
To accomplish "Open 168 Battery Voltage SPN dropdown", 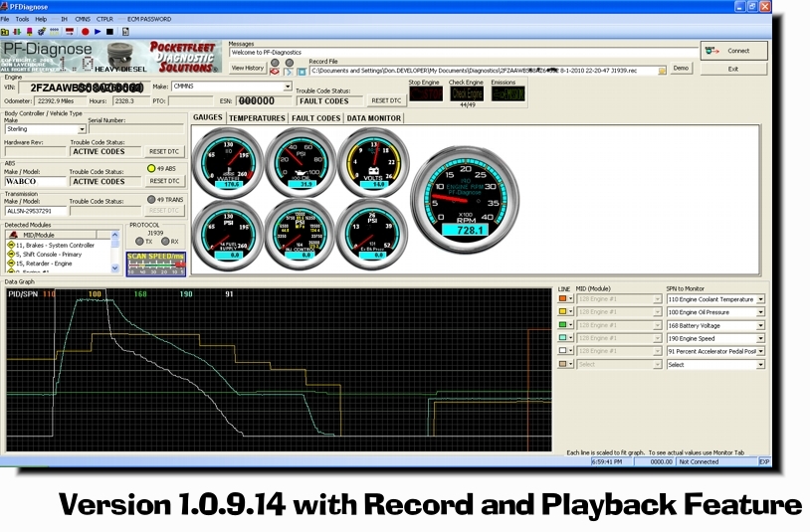I will pos(760,325).
